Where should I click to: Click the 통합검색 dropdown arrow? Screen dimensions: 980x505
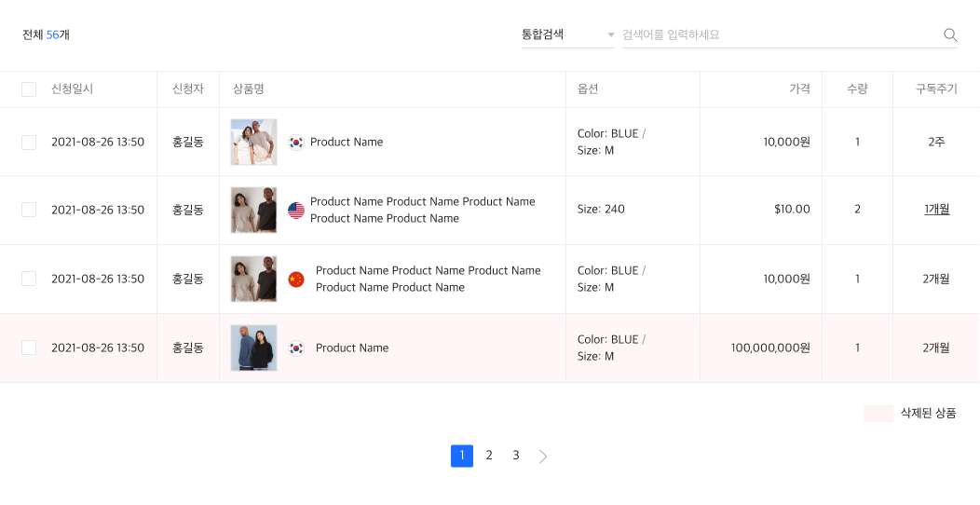tap(610, 35)
